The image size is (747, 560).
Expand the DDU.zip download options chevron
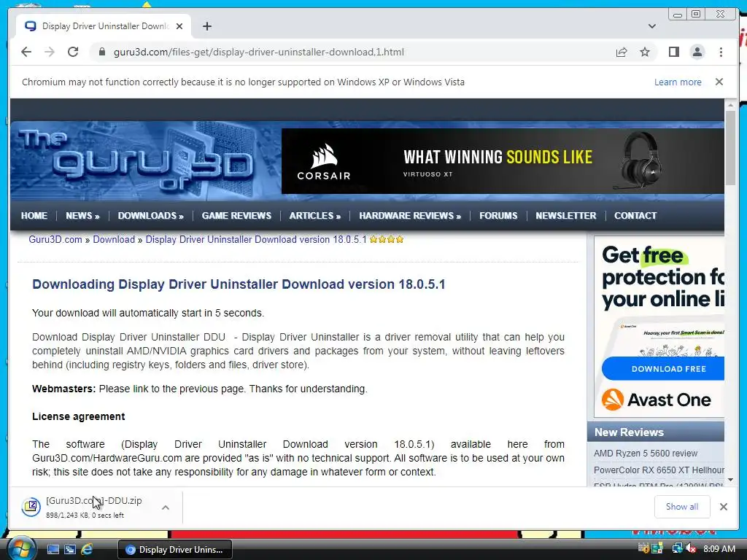click(166, 507)
